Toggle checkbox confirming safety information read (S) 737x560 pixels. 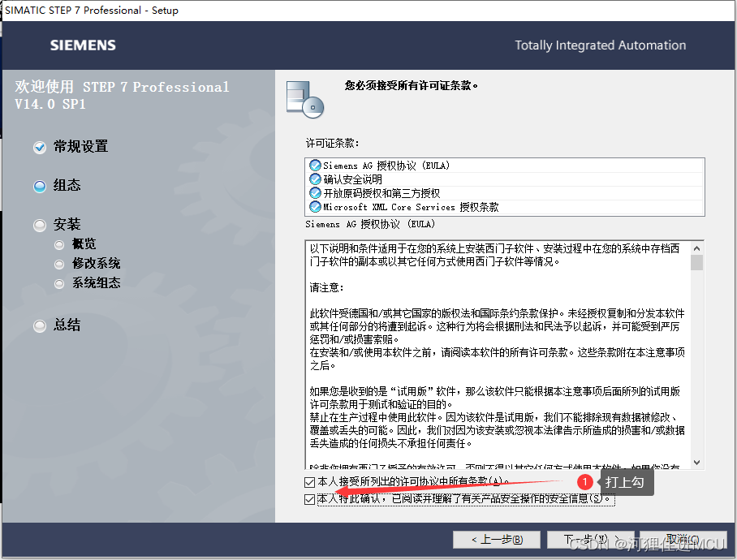[309, 499]
